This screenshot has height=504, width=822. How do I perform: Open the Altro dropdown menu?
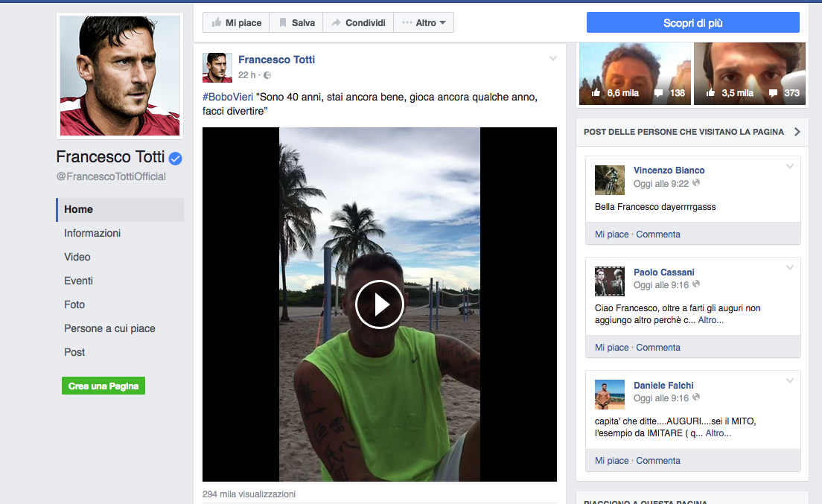click(424, 23)
